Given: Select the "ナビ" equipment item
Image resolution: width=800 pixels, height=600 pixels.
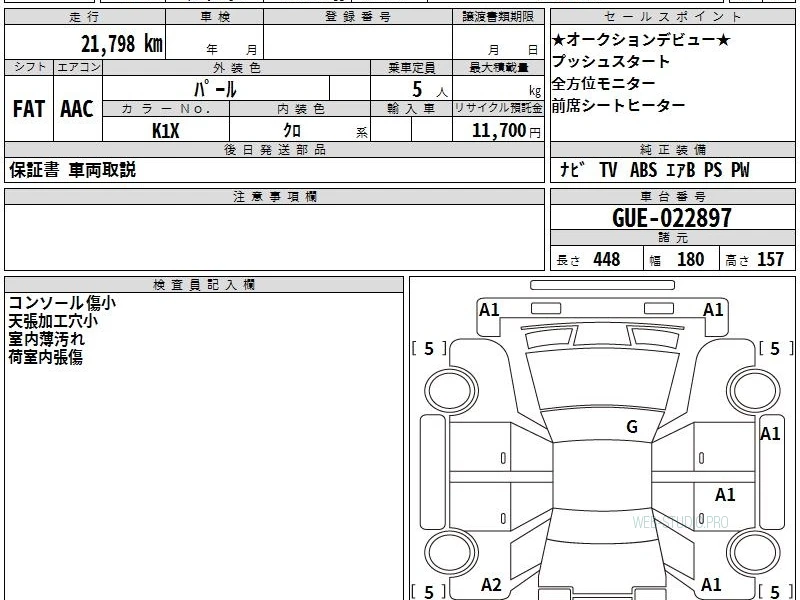Looking at the screenshot, I should pyautogui.click(x=570, y=170).
